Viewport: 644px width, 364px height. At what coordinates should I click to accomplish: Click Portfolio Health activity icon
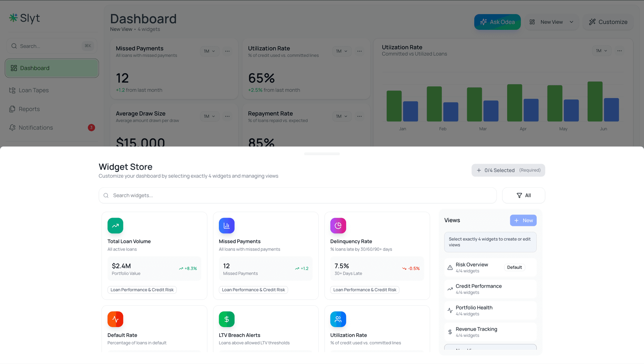pyautogui.click(x=450, y=311)
